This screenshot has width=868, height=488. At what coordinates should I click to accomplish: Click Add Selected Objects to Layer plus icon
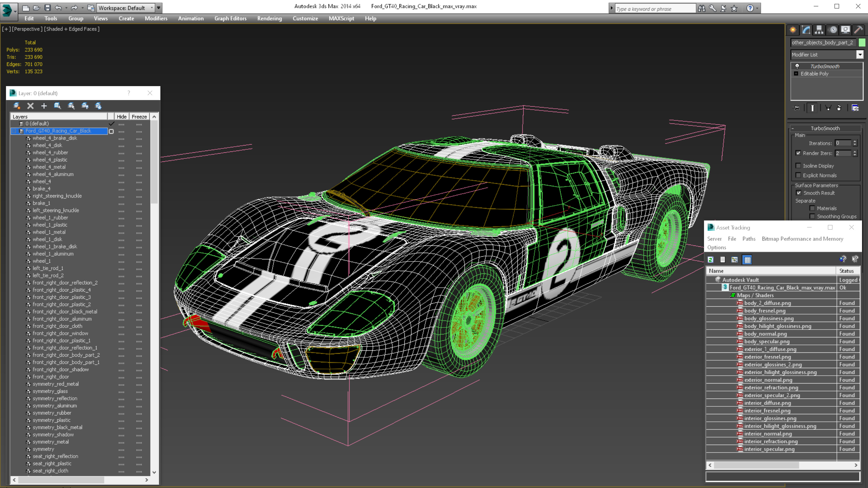pos(44,106)
